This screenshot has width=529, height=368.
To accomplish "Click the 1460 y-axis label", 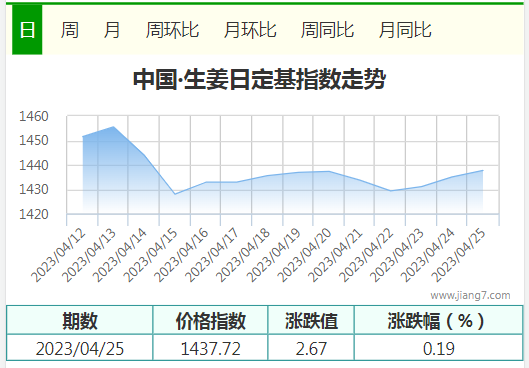I will click(x=34, y=116).
